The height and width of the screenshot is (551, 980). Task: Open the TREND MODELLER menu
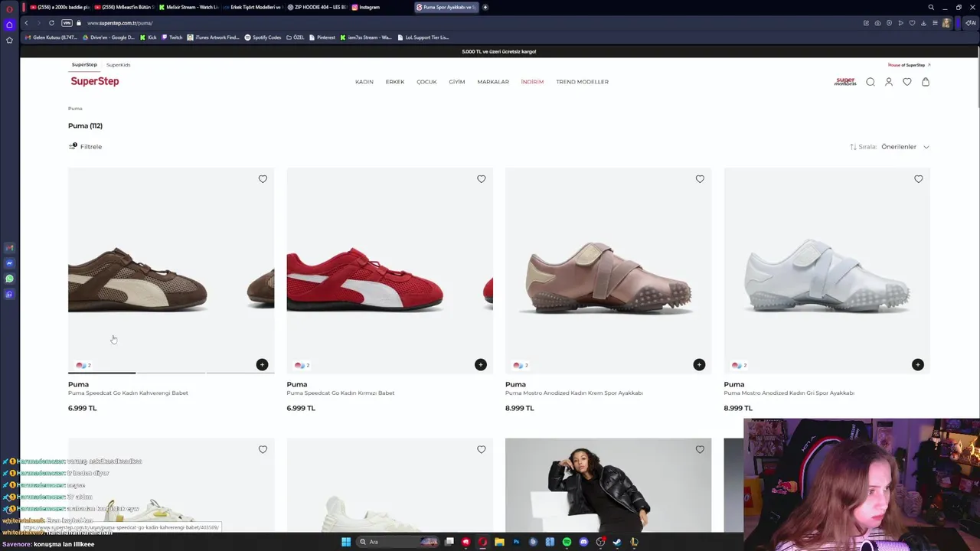[583, 82]
